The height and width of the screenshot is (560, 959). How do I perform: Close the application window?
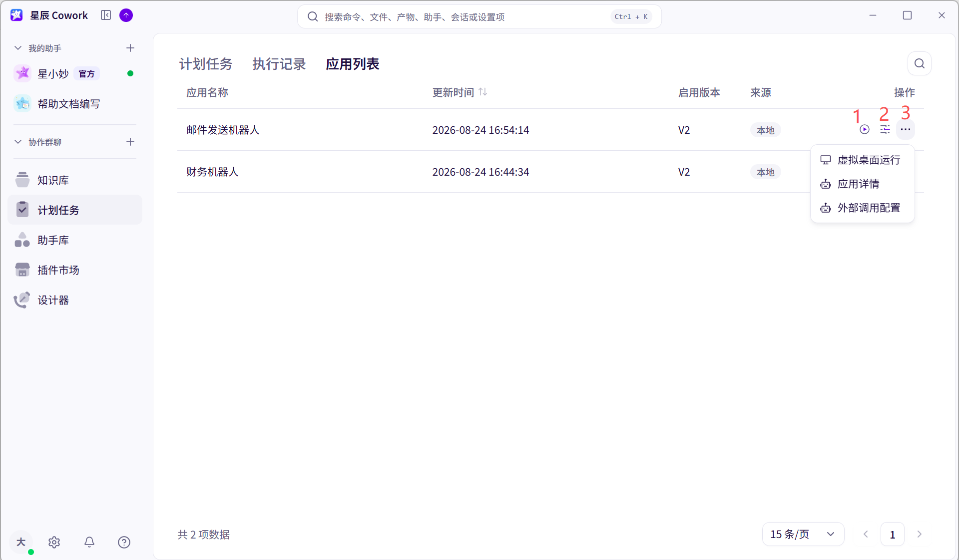(x=942, y=15)
